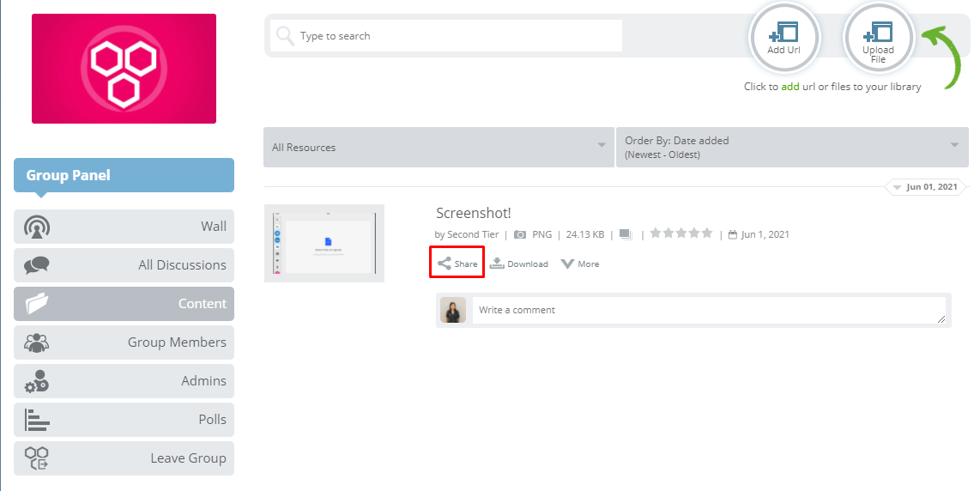The width and height of the screenshot is (980, 491).
Task: Open Wall in the Group Panel
Action: click(x=124, y=227)
